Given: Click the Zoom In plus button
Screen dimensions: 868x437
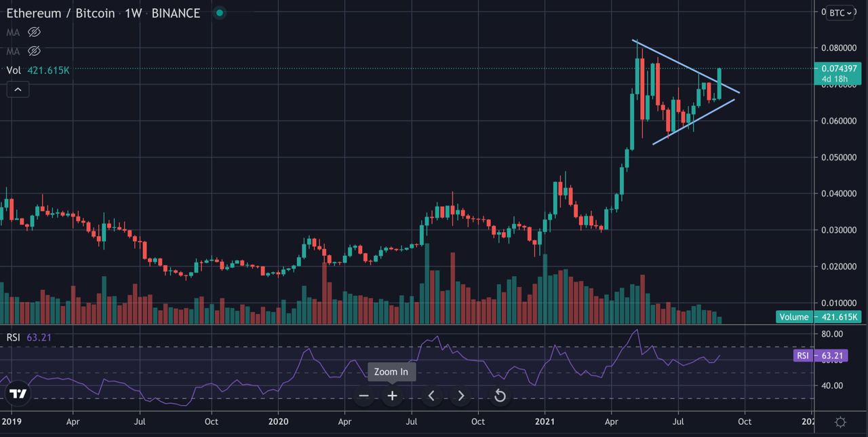Looking at the screenshot, I should coord(392,396).
